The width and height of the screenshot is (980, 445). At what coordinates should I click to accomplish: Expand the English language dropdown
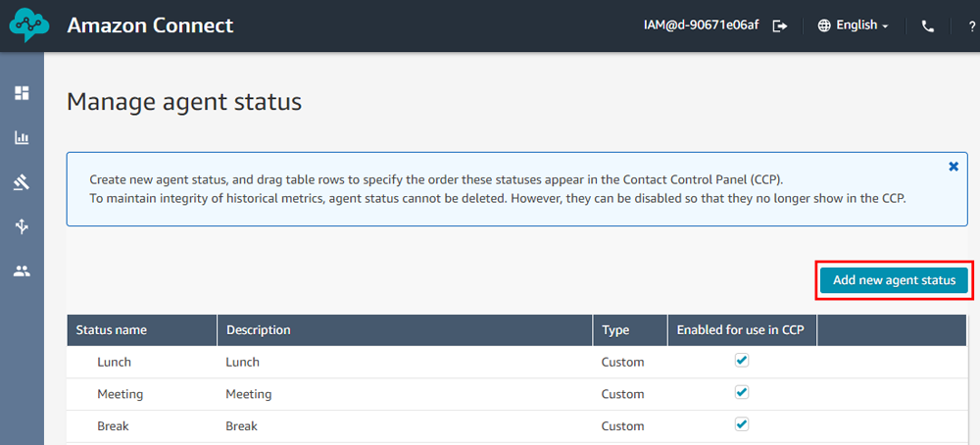click(x=853, y=25)
